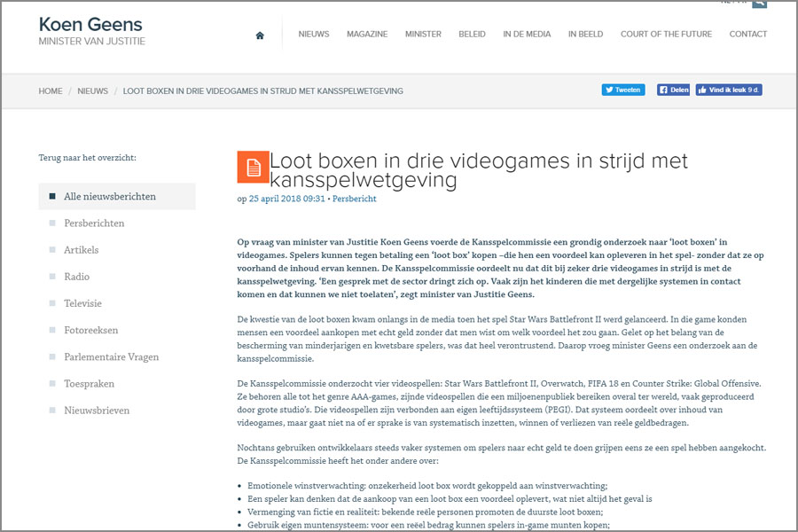Select Artikels in sidebar
This screenshot has width=798, height=532.
click(81, 250)
